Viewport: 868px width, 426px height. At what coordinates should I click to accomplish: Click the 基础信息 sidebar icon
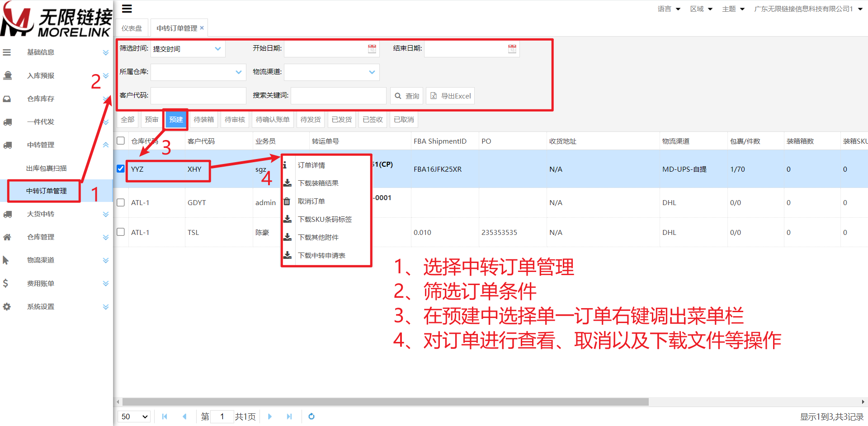click(7, 52)
